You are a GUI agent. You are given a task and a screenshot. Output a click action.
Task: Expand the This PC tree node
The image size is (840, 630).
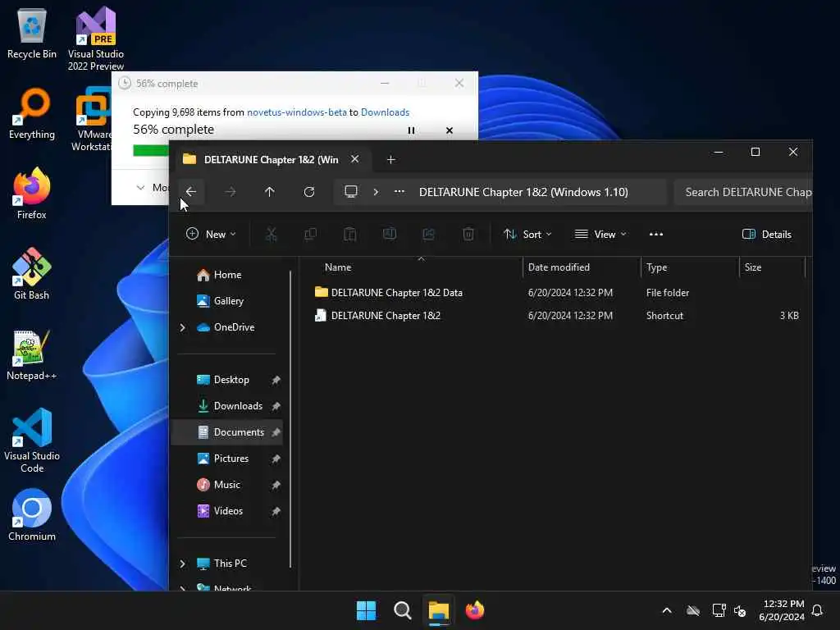[183, 564]
